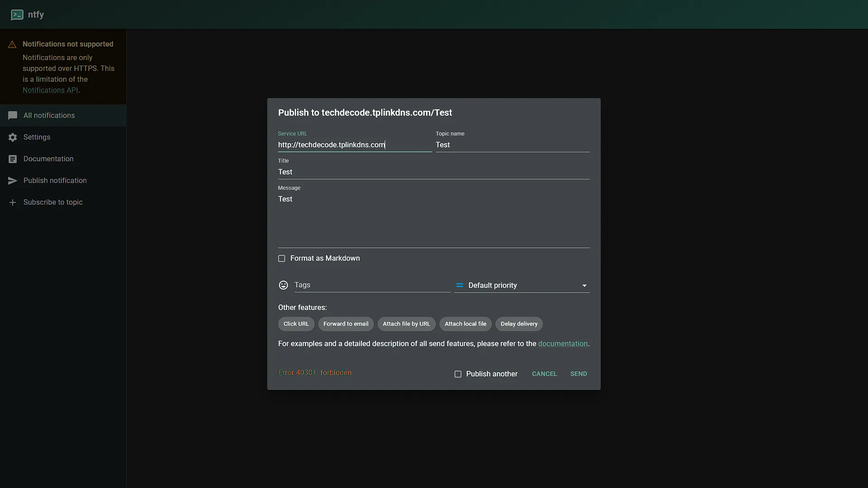Click the All notifications chat bubble icon

13,116
